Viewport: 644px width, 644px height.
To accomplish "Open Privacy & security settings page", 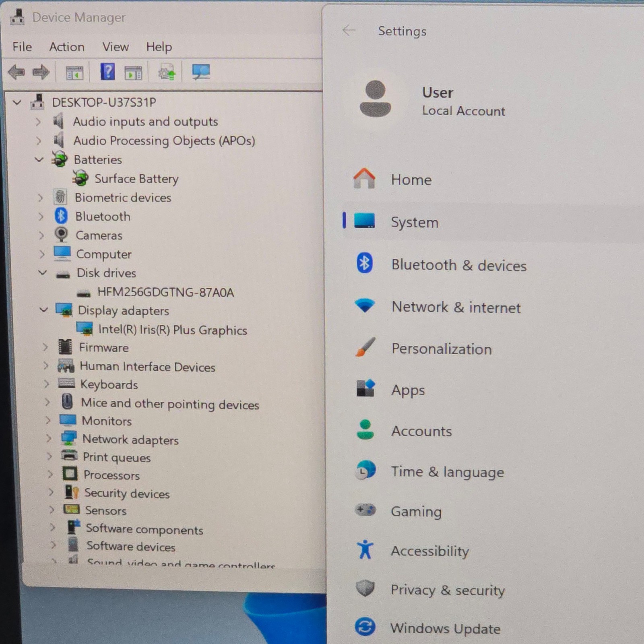I will tap(448, 590).
